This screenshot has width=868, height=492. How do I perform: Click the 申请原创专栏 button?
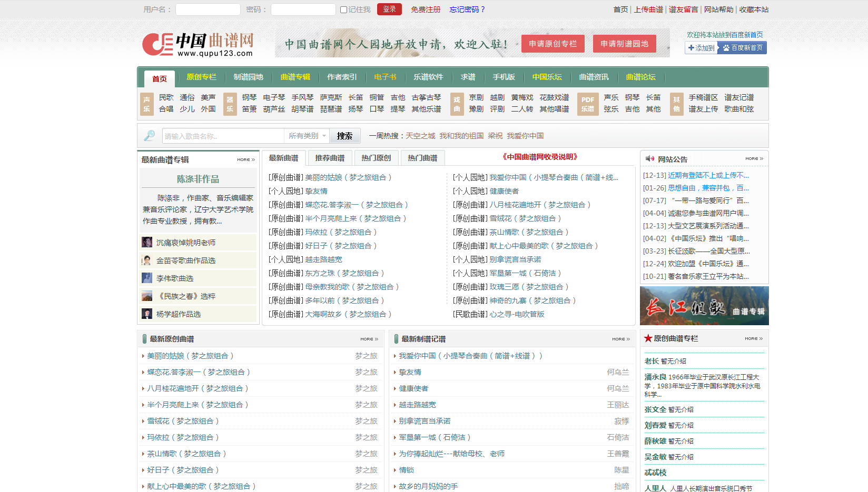(553, 44)
